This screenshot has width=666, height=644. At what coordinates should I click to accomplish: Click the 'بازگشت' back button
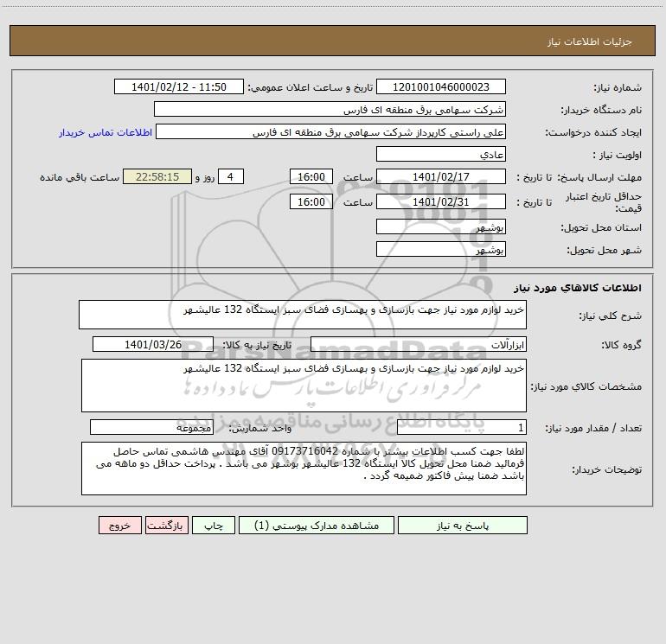click(x=166, y=526)
